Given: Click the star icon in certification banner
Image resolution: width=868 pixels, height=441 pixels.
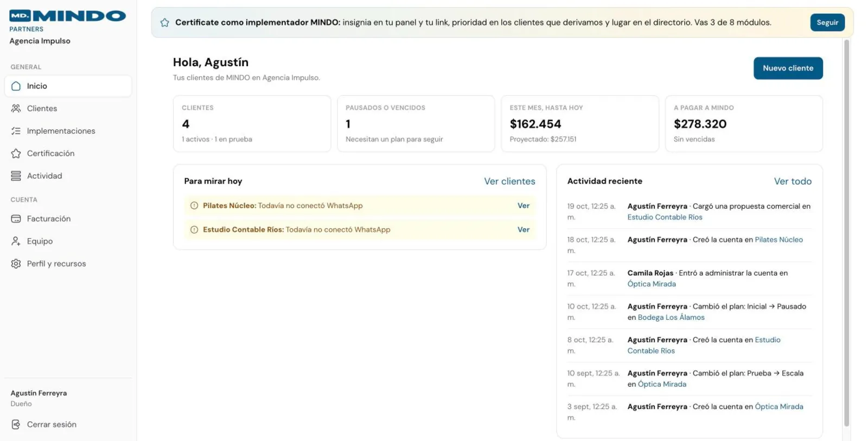Looking at the screenshot, I should tap(165, 23).
